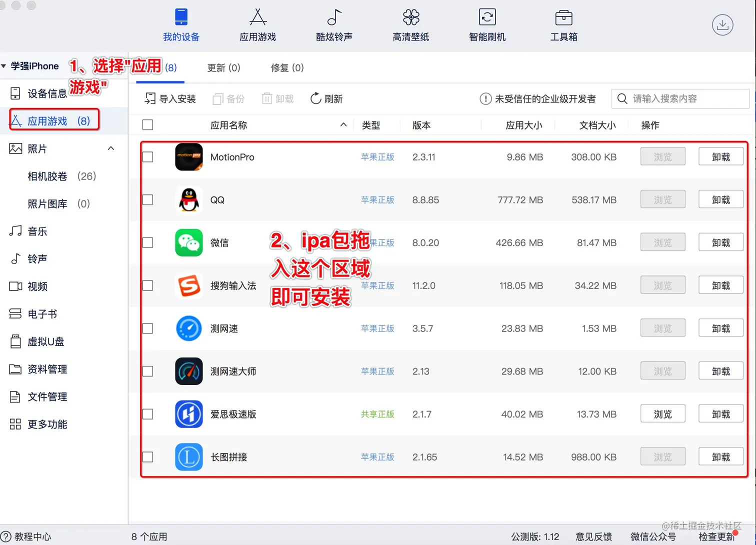Viewport: 756px width, 545px height.
Task: Click the untrusted developer warning icon
Action: pyautogui.click(x=485, y=98)
